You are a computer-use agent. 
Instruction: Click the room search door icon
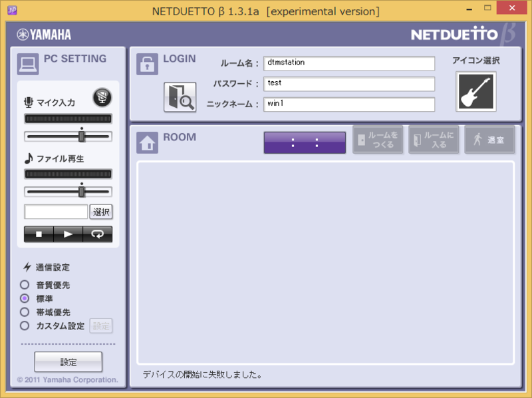180,97
